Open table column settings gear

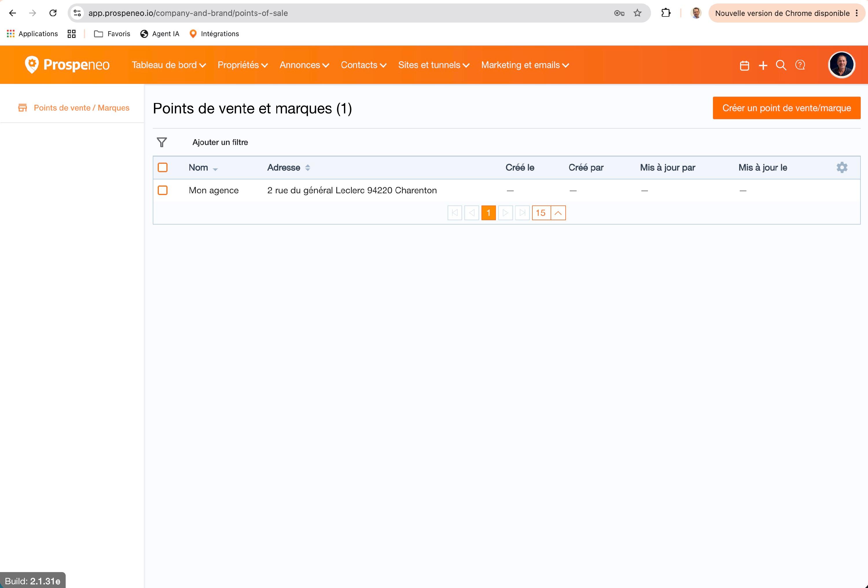842,167
